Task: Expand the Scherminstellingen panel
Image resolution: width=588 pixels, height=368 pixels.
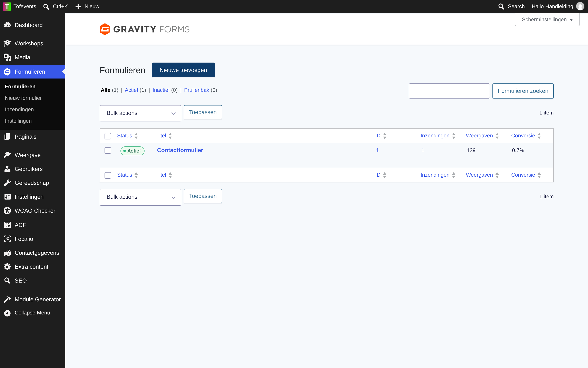Action: (x=547, y=19)
